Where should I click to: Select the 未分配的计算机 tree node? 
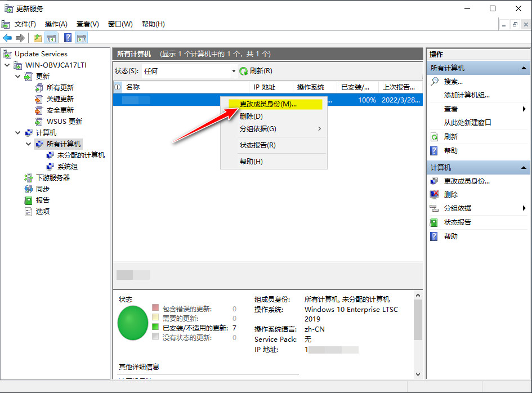click(81, 155)
